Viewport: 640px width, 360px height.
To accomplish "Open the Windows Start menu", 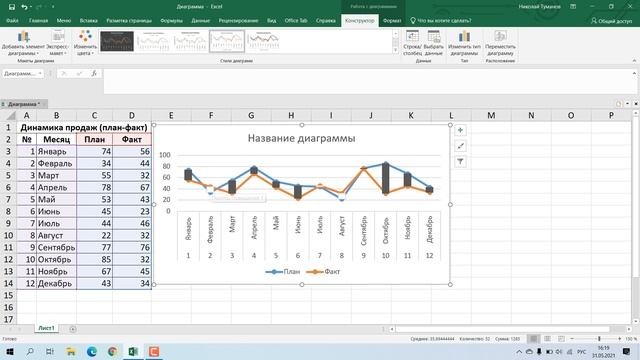I will 9,351.
